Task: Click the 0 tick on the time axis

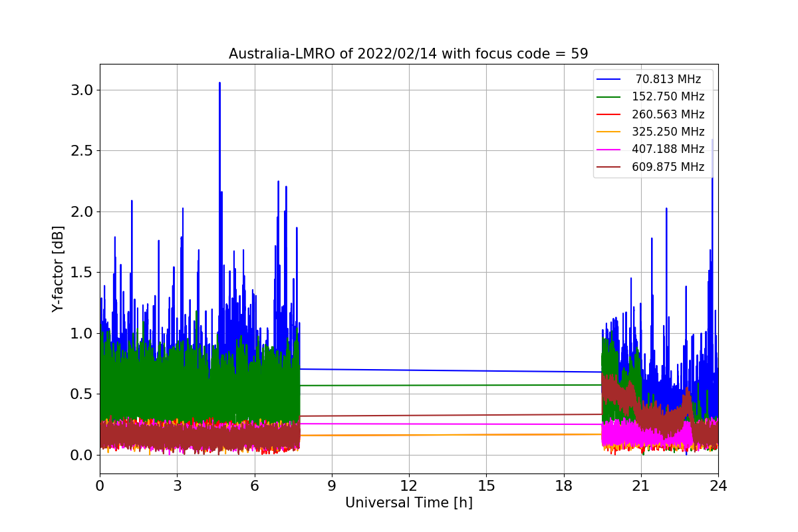Action: pos(100,486)
